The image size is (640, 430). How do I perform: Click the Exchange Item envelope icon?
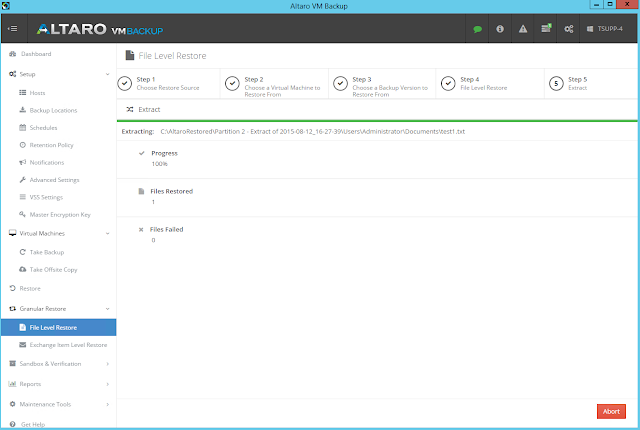click(23, 345)
